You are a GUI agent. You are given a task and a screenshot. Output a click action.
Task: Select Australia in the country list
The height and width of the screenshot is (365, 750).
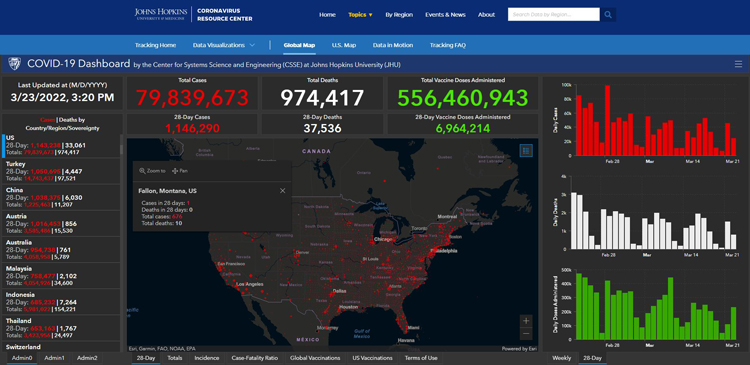61,250
